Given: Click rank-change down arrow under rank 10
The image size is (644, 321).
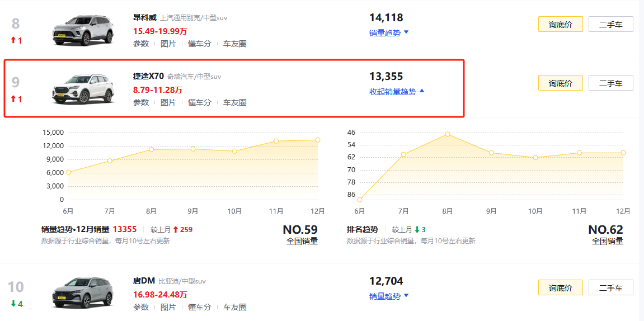Looking at the screenshot, I should 13,304.
